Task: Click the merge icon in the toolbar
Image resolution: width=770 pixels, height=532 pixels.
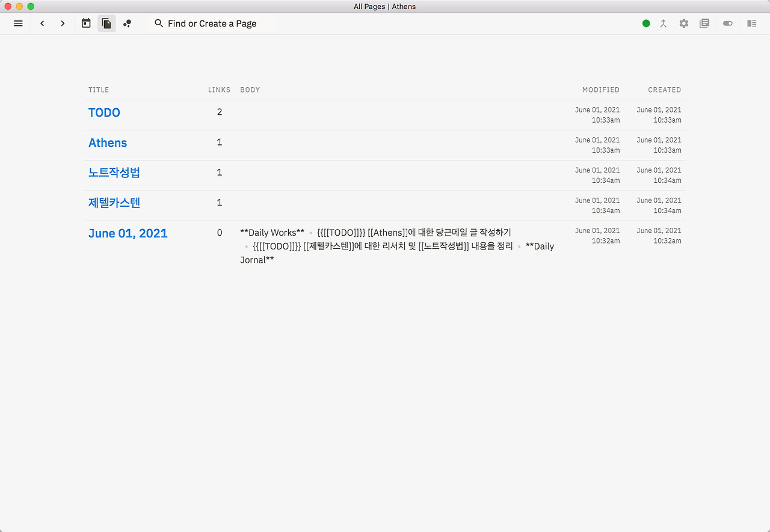Action: pyautogui.click(x=664, y=23)
